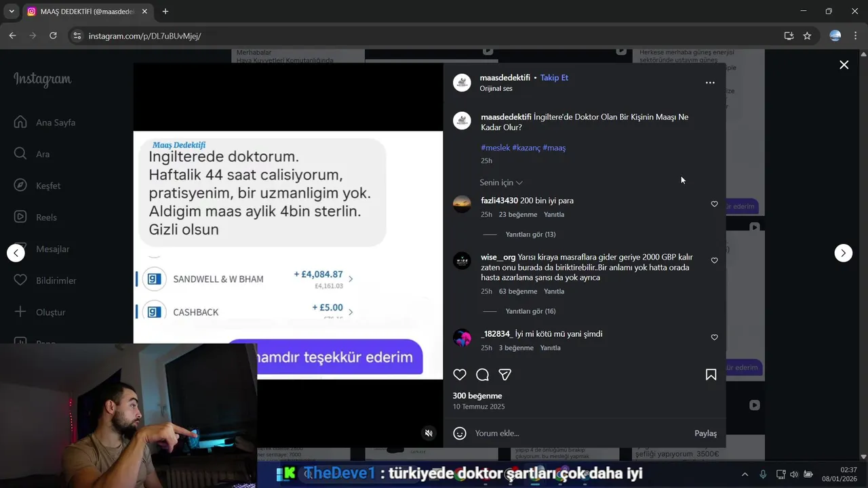
Task: Open _182834_ profile avatar
Action: [462, 338]
